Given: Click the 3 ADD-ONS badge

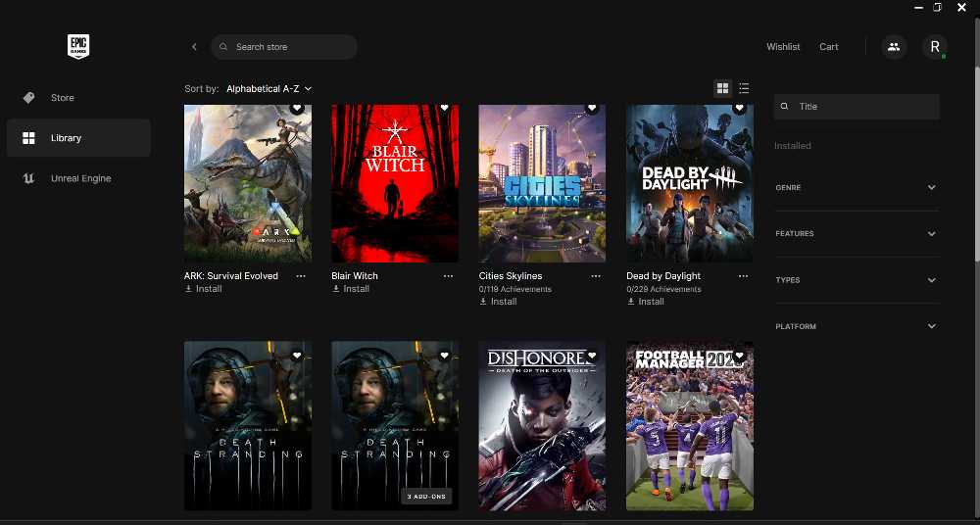Looking at the screenshot, I should [426, 497].
